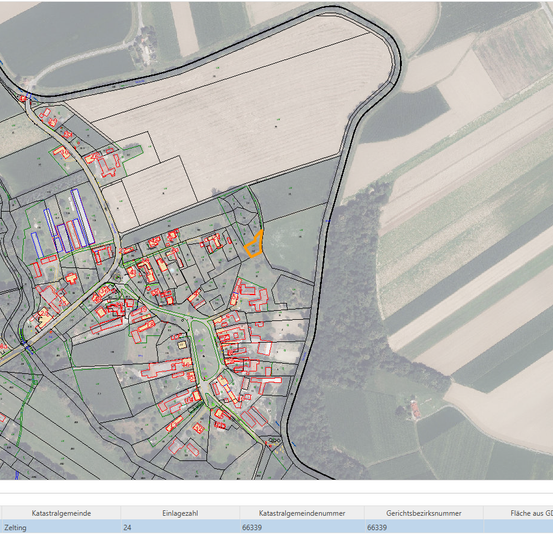Viewport: 553px width, 553px height.
Task: Click the orange highlighted parcel on the map
Action: click(255, 246)
